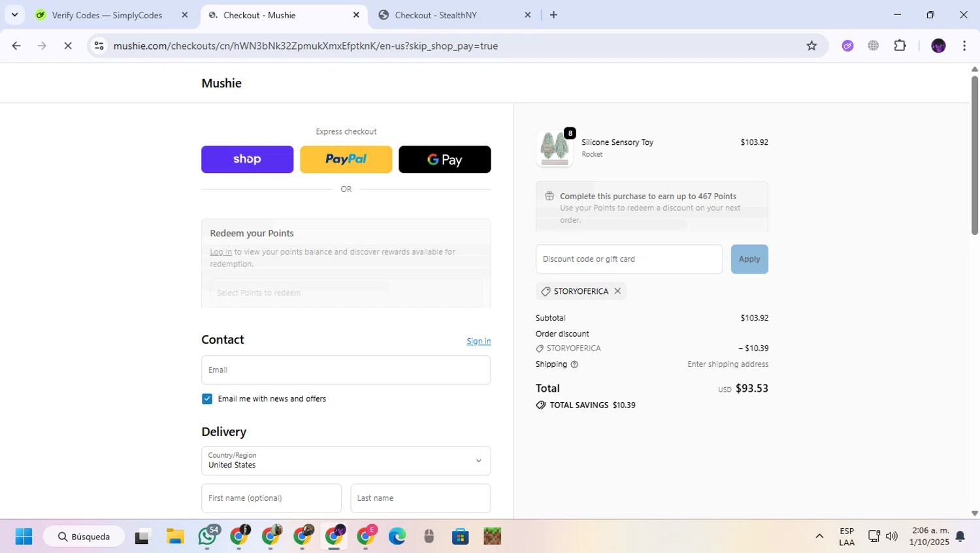Open the notifications bell icon
This screenshot has width=980, height=553.
tap(960, 537)
